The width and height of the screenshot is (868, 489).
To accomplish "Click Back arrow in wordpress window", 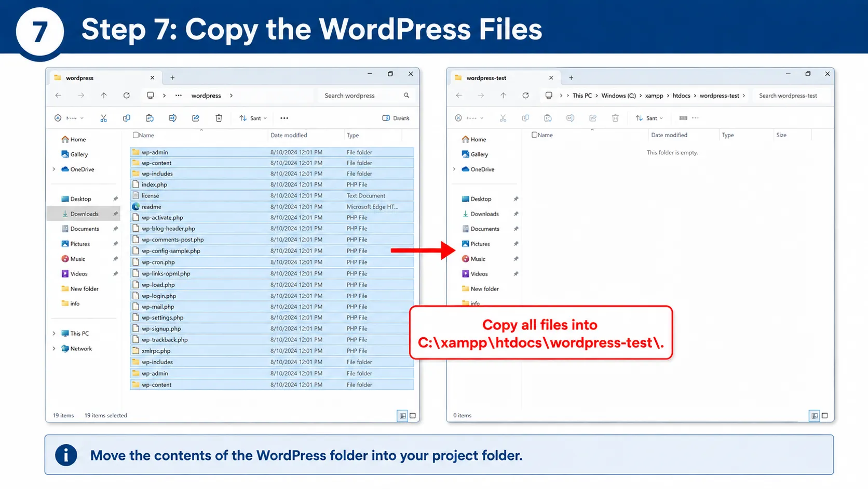I will (58, 95).
